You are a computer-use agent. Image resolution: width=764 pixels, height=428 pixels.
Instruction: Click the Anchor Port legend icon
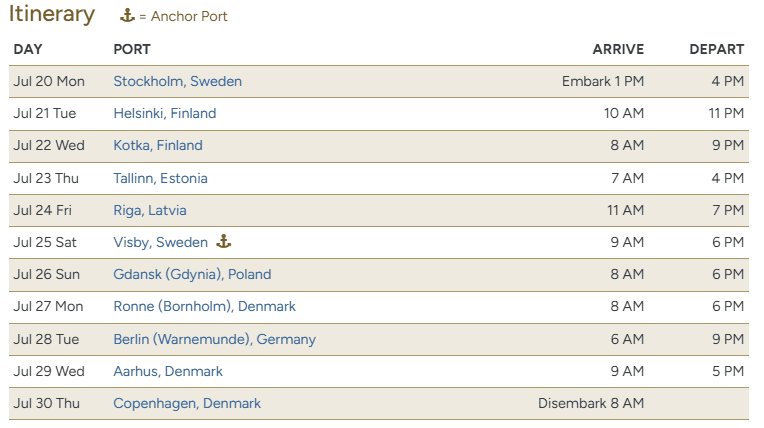click(127, 16)
